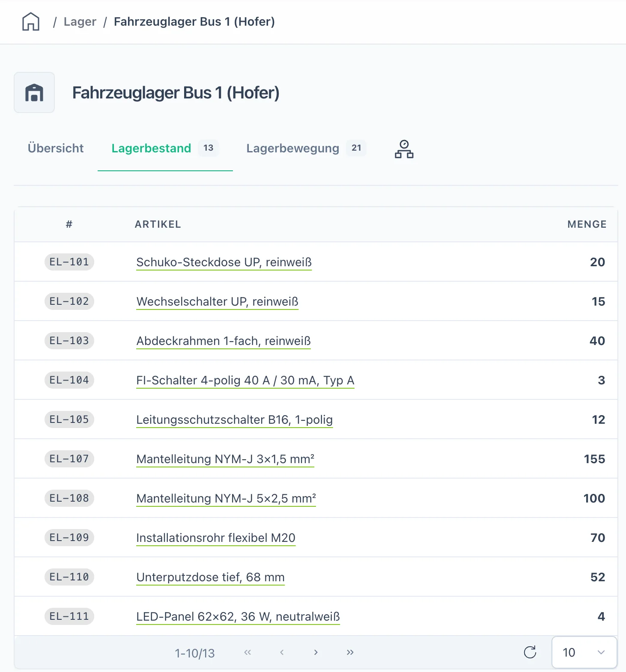
Task: Click the 13 badge on Lagerbestand
Action: (209, 148)
